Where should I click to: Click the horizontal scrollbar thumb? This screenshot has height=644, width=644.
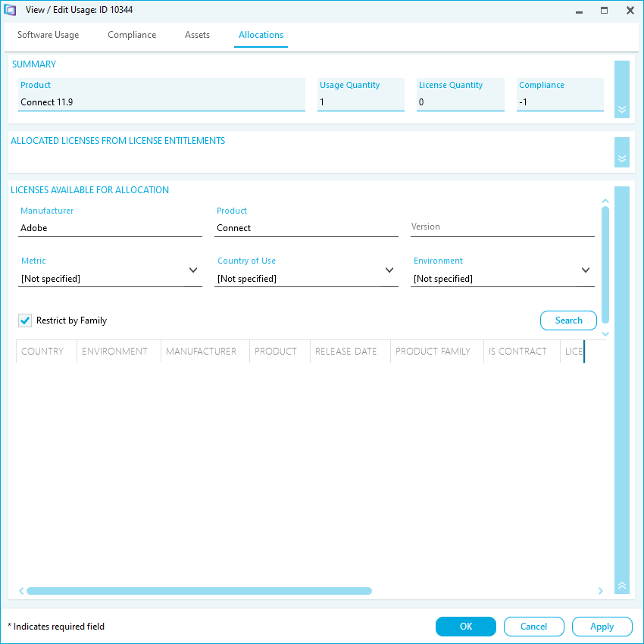[199, 591]
